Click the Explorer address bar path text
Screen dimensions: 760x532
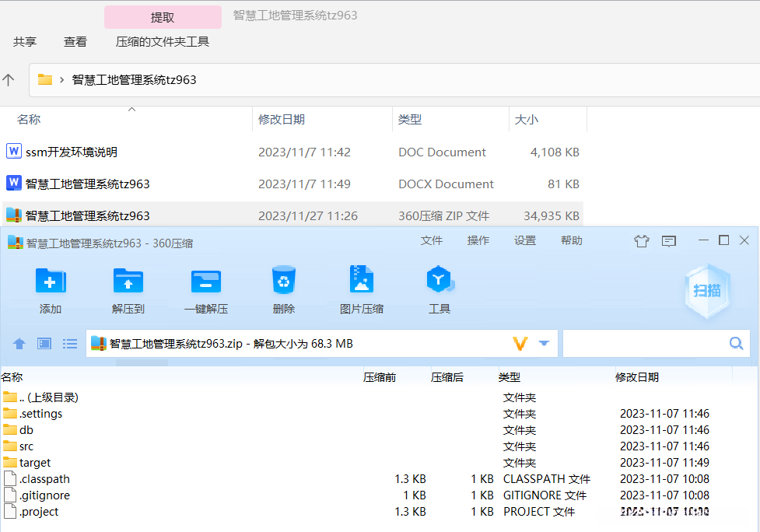135,80
